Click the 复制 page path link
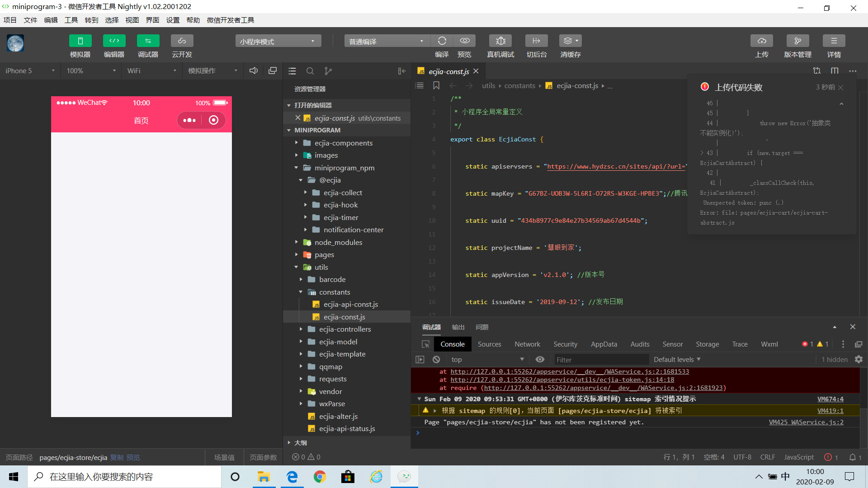The width and height of the screenshot is (868, 488). click(117, 458)
